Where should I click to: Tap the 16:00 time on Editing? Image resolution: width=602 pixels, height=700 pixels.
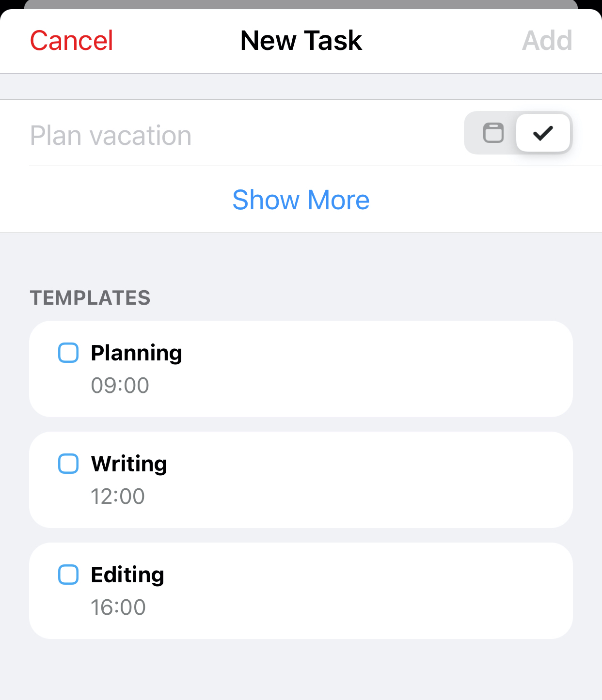click(x=118, y=607)
